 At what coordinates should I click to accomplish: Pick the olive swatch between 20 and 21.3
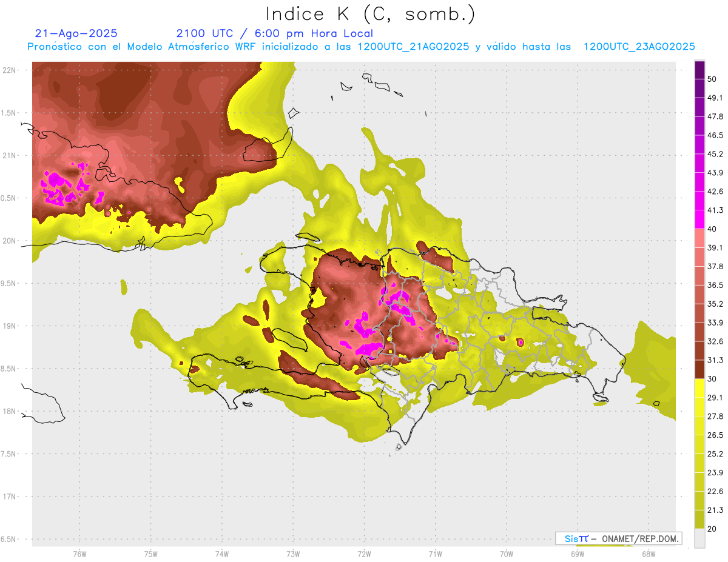coord(700,519)
